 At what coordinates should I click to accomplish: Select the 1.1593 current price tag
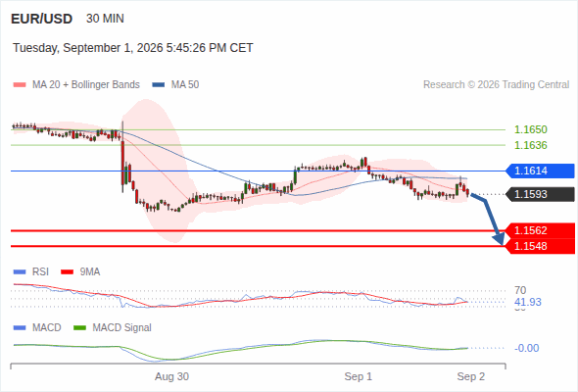[540, 194]
